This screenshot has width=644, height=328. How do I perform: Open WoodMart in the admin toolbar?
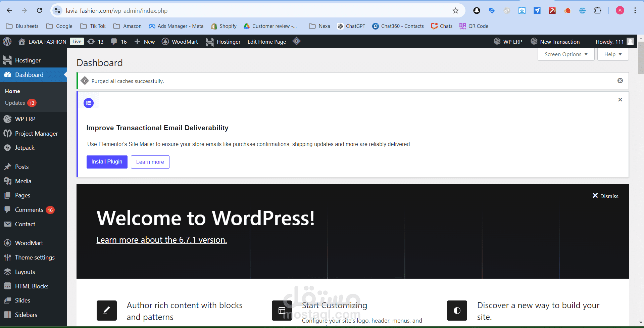pyautogui.click(x=180, y=42)
